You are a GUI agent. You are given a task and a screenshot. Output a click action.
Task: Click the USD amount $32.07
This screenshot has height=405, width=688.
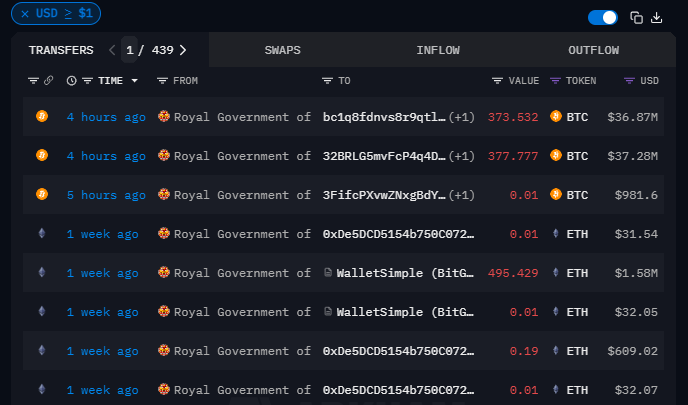click(x=636, y=391)
